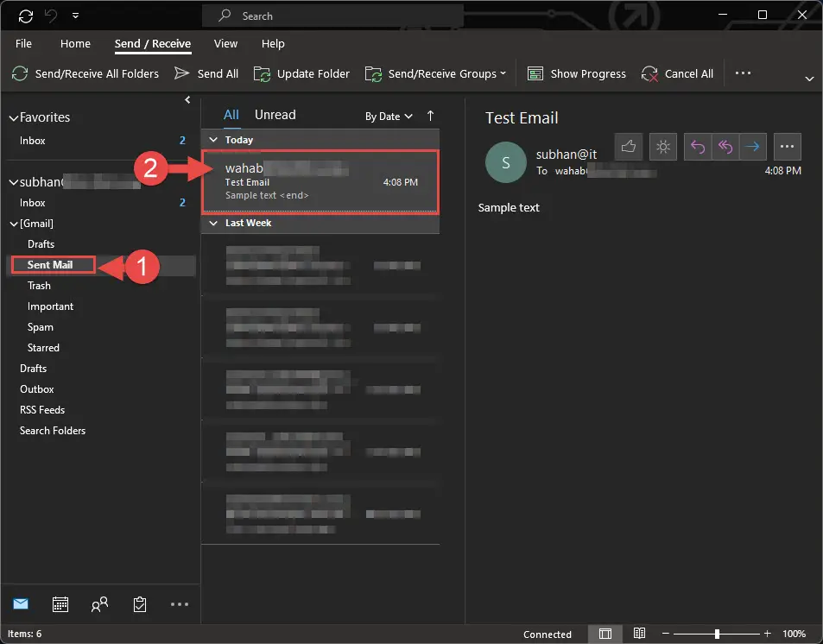
Task: Open the account-level Drafts folder
Action: pyautogui.click(x=33, y=369)
